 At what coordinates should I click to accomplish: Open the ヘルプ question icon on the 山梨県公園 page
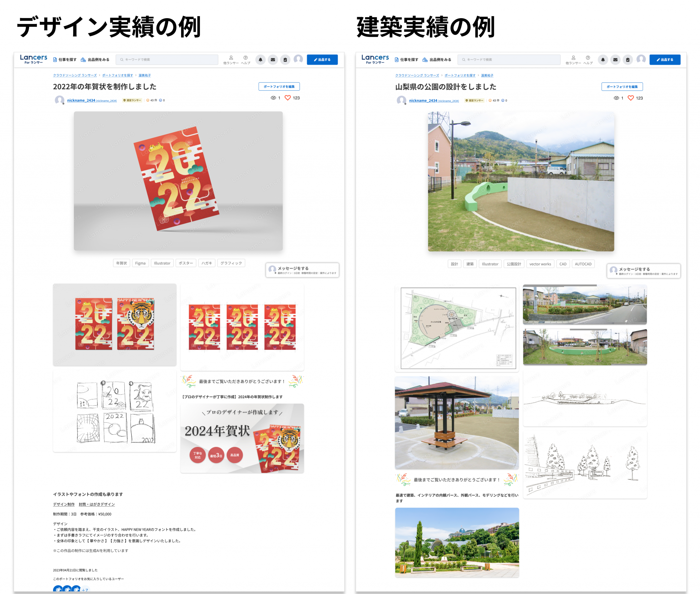click(x=588, y=58)
